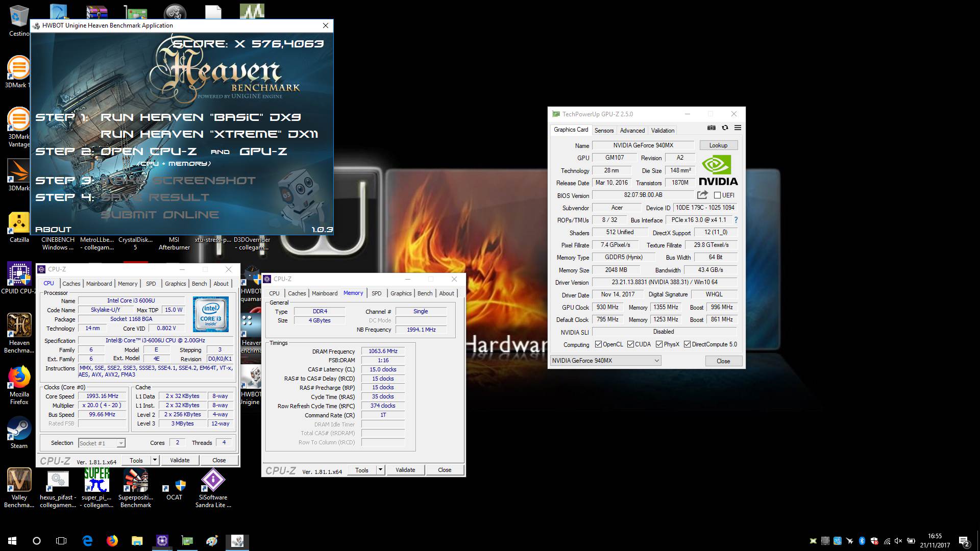Image resolution: width=980 pixels, height=551 pixels.
Task: Click the GPU-Z screenshot camera icon
Action: pyautogui.click(x=712, y=128)
